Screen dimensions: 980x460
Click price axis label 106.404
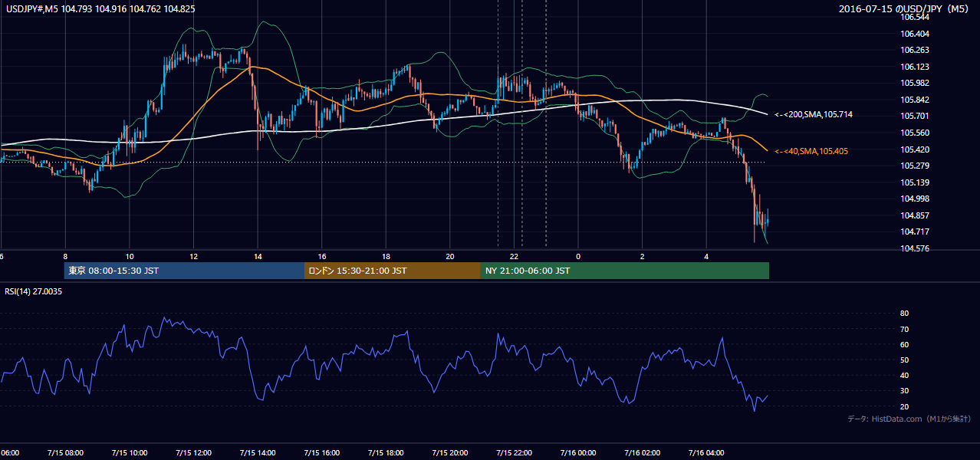tap(915, 34)
